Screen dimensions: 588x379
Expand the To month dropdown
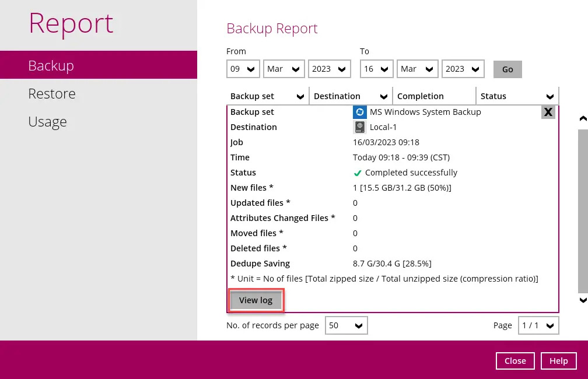coord(417,69)
